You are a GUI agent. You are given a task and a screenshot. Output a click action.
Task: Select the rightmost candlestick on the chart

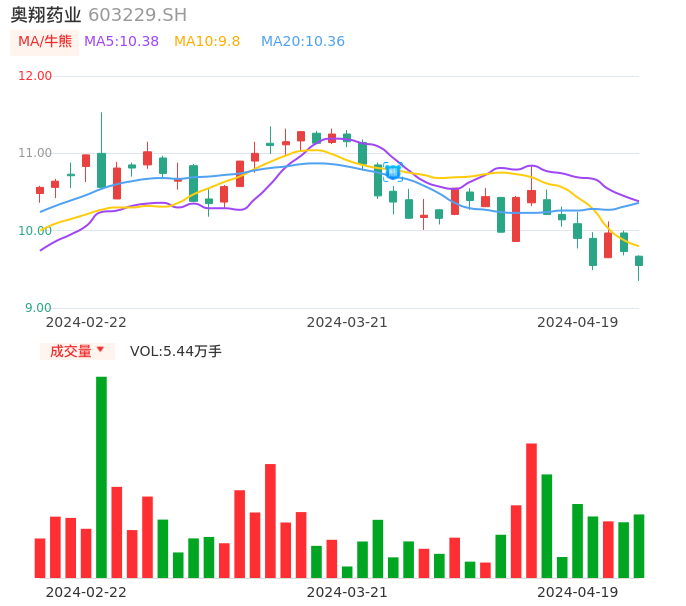639,261
